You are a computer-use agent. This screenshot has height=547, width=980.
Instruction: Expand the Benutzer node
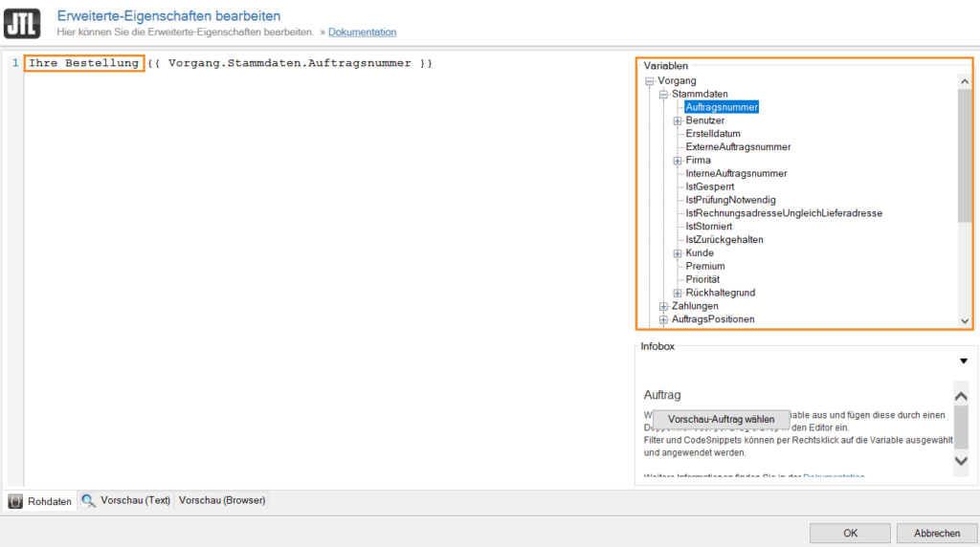(678, 120)
